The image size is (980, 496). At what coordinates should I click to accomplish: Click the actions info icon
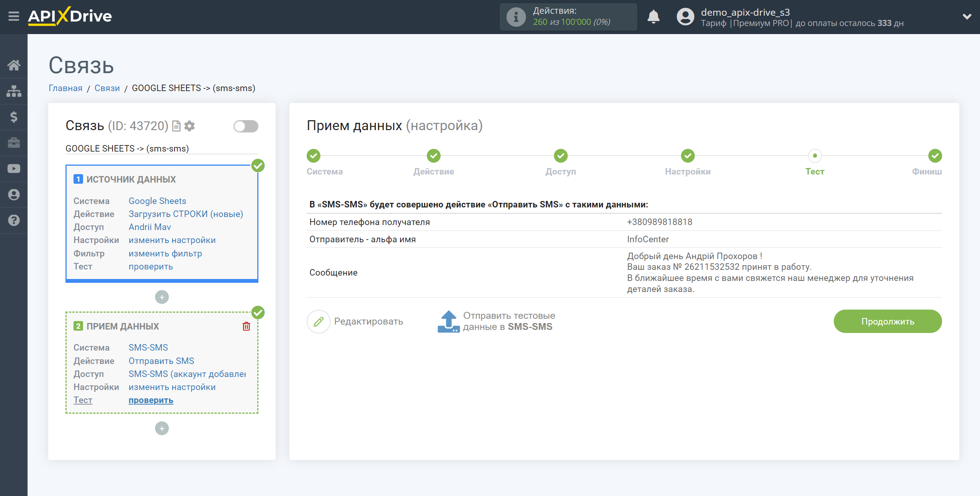(516, 17)
